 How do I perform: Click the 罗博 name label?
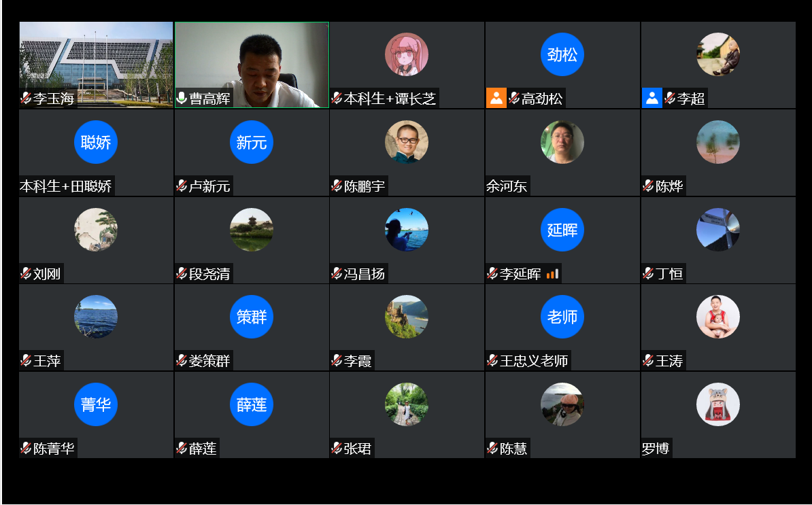pyautogui.click(x=656, y=449)
